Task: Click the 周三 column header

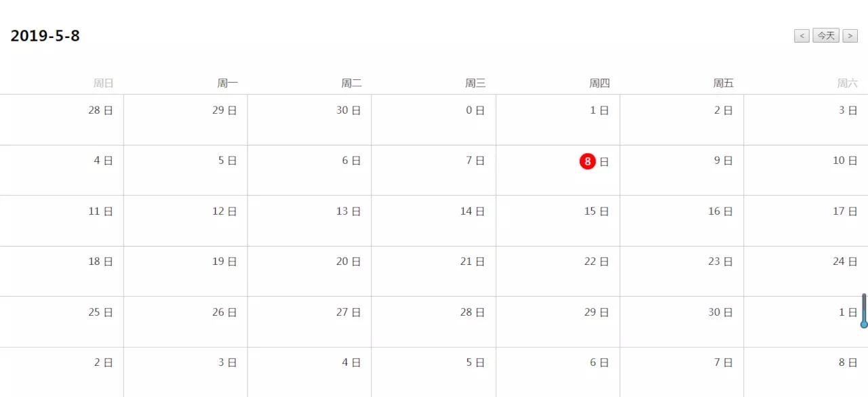Action: [x=475, y=83]
